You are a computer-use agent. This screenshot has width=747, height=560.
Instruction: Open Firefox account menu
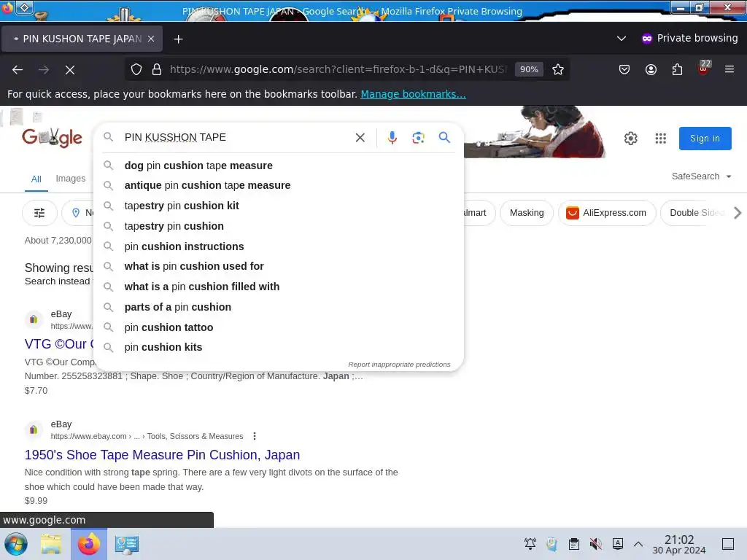pos(651,69)
